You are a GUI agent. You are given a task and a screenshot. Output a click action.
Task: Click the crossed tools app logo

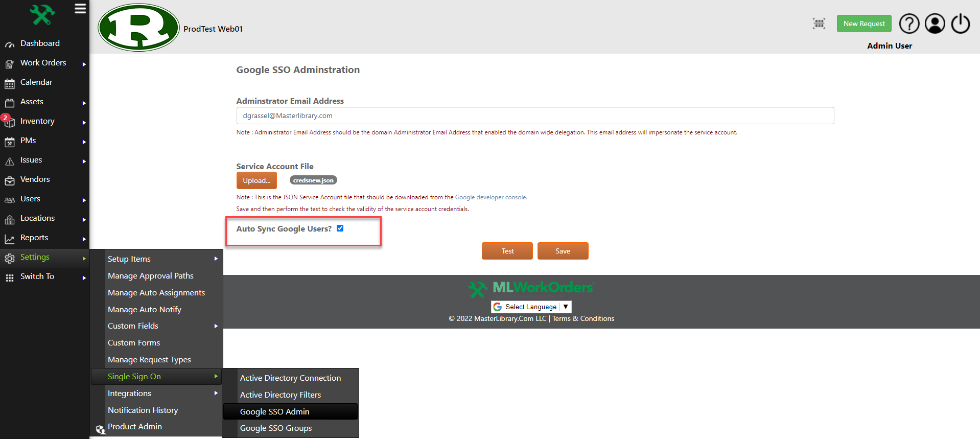point(42,15)
